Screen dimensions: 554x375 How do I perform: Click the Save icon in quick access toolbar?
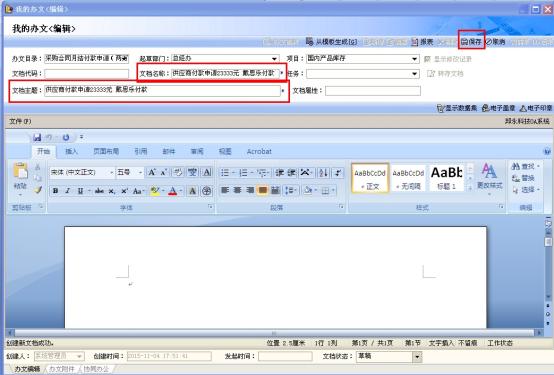37,137
